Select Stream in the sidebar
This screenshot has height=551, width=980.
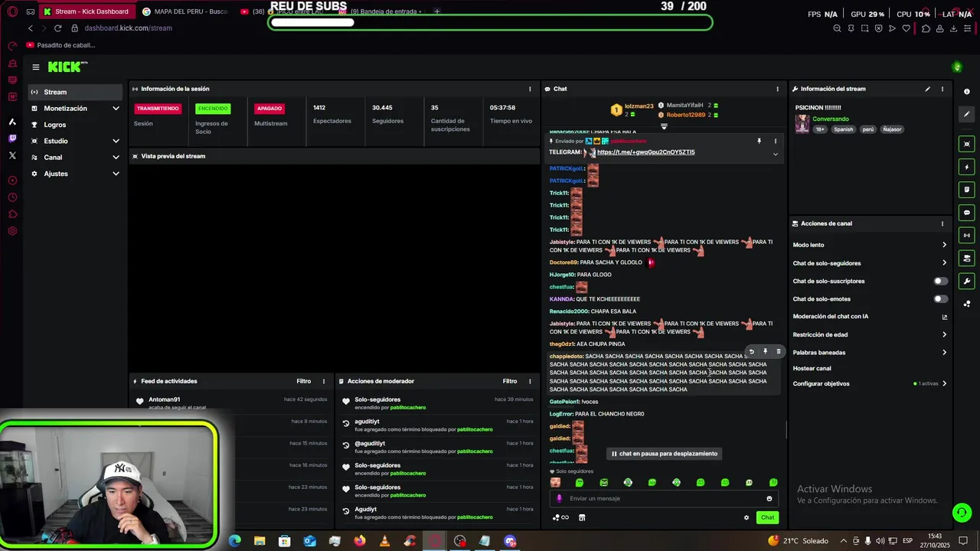[75, 92]
